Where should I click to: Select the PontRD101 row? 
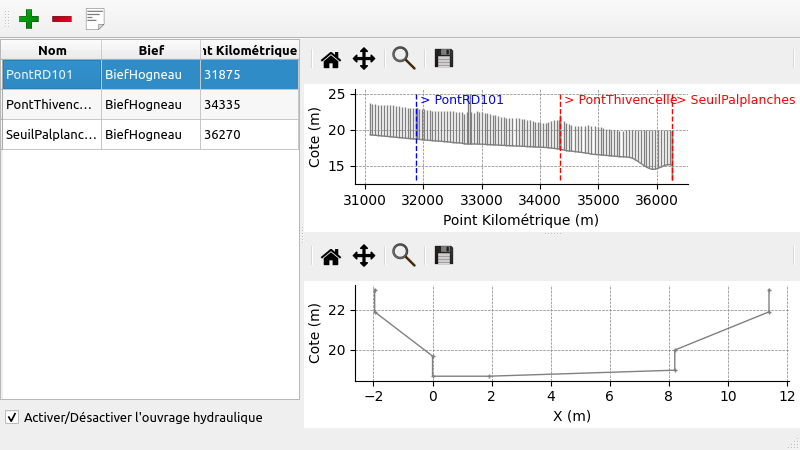click(x=52, y=75)
